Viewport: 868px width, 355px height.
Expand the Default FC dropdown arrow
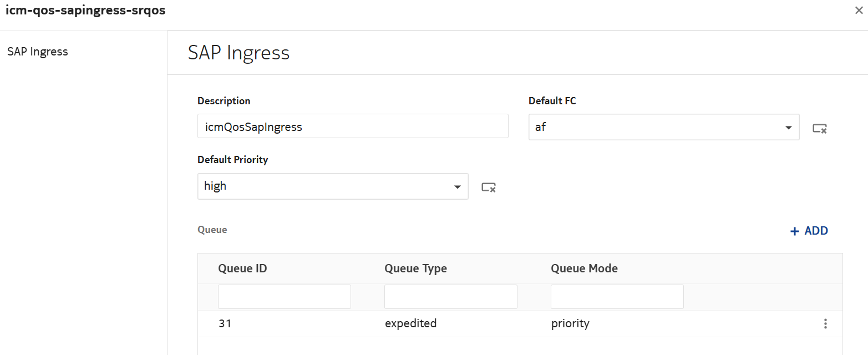[788, 128]
